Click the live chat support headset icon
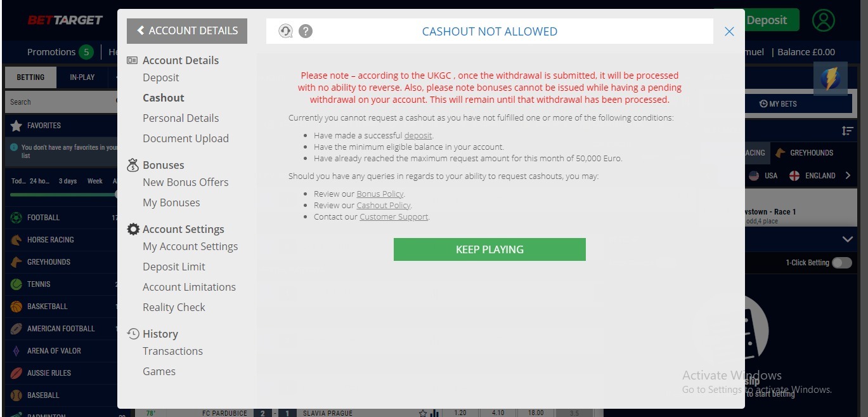The width and height of the screenshot is (868, 417). click(x=286, y=31)
